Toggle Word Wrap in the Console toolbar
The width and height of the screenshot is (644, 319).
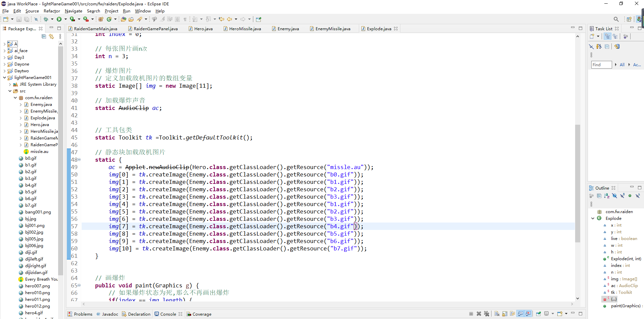[x=512, y=314]
